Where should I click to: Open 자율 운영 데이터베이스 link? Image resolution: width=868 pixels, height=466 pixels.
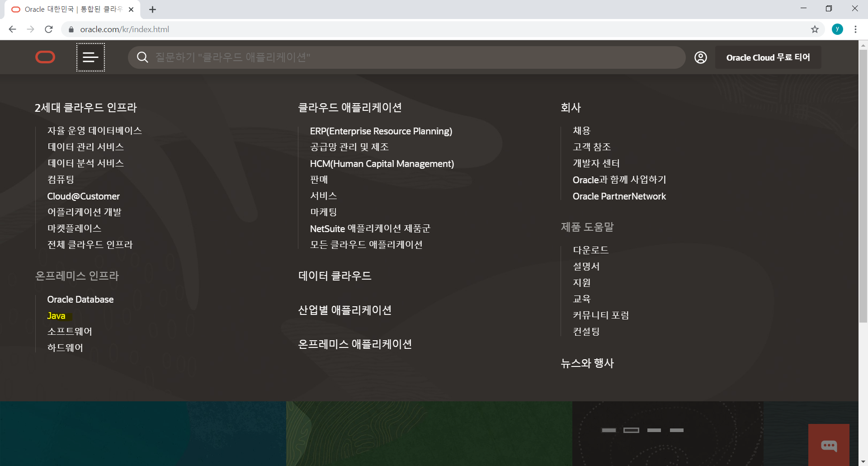click(x=94, y=131)
